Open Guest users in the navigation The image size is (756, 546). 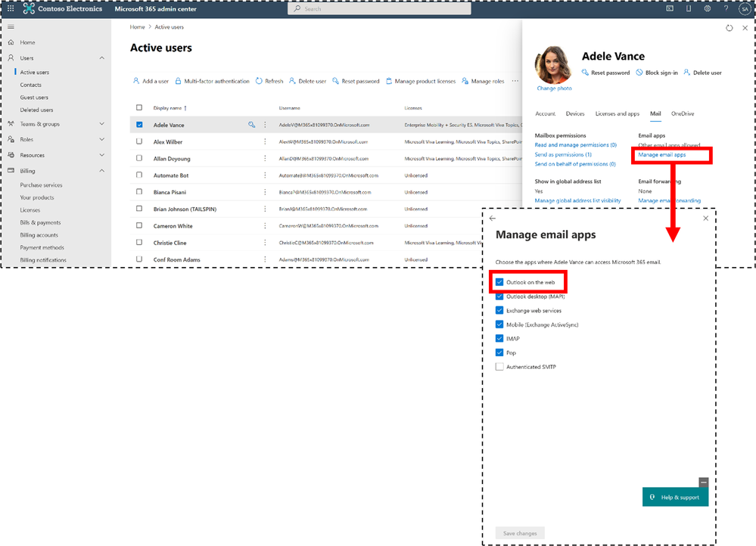click(x=34, y=98)
